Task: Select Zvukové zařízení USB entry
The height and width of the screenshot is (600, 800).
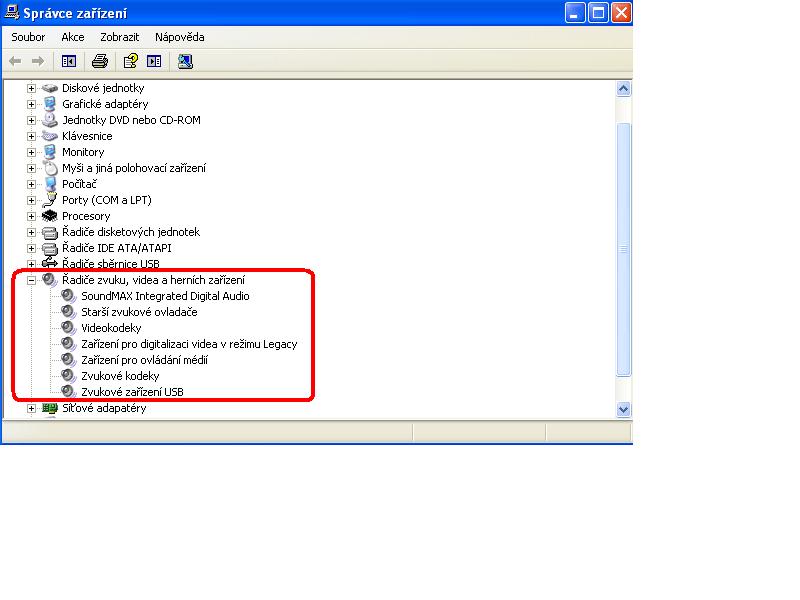Action: coord(133,392)
